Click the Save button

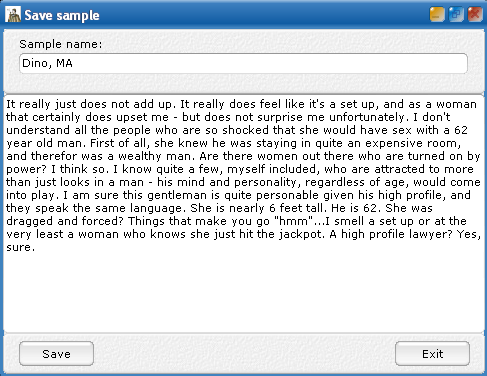56,354
